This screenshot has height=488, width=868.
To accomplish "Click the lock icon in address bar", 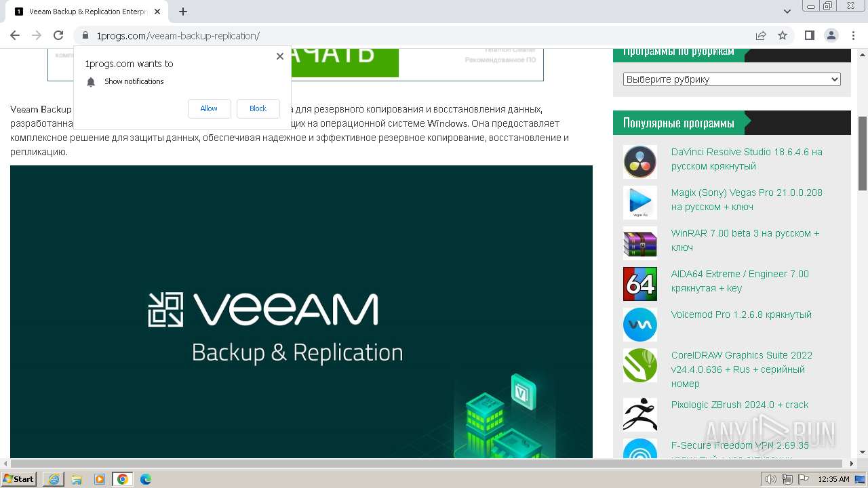I will tap(85, 36).
